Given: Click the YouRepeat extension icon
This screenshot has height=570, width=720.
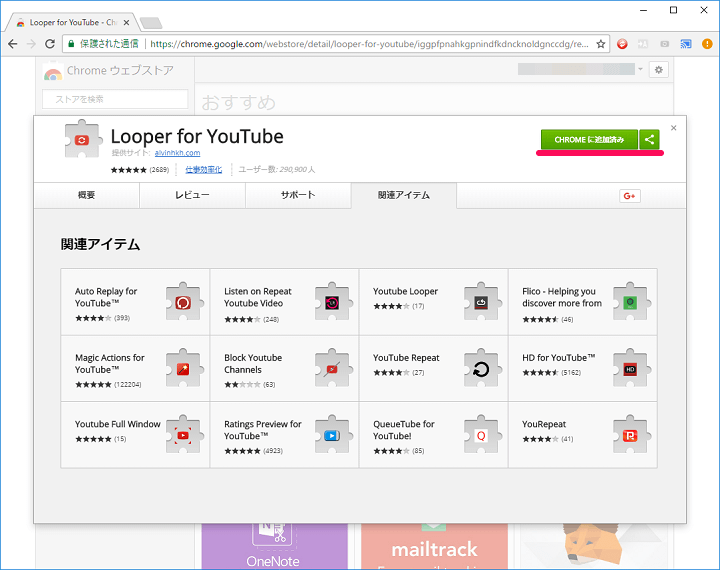Looking at the screenshot, I should coord(630,435).
